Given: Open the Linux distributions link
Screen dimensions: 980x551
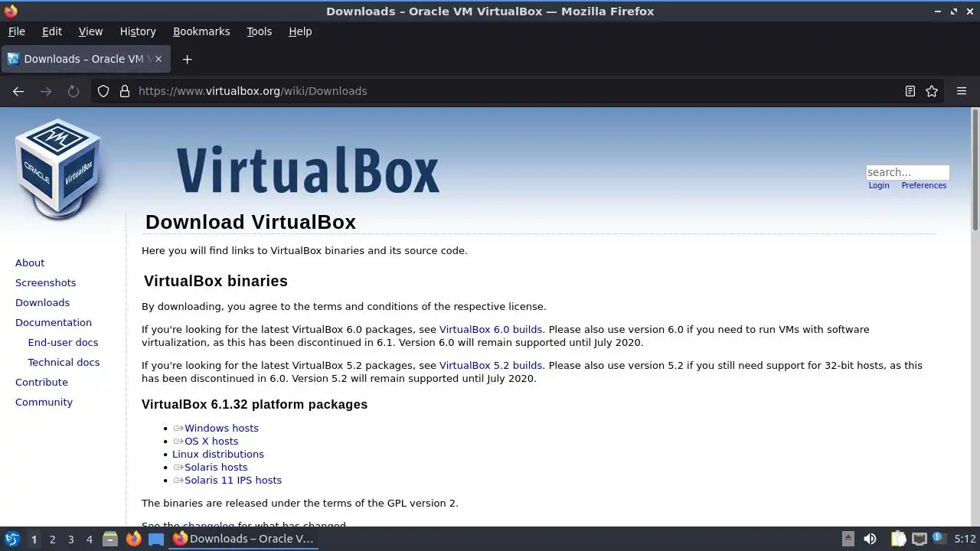Looking at the screenshot, I should pyautogui.click(x=218, y=454).
